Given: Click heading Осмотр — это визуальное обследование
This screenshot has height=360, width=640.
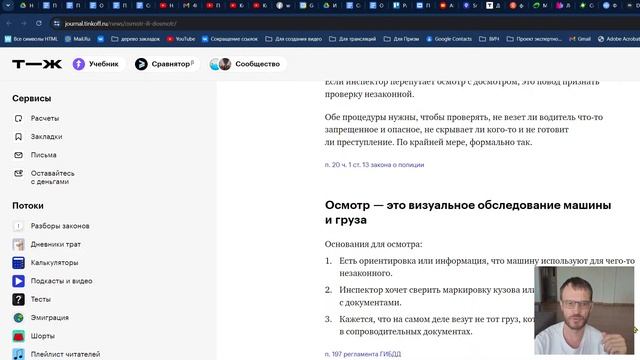Looking at the screenshot, I should (468, 212).
